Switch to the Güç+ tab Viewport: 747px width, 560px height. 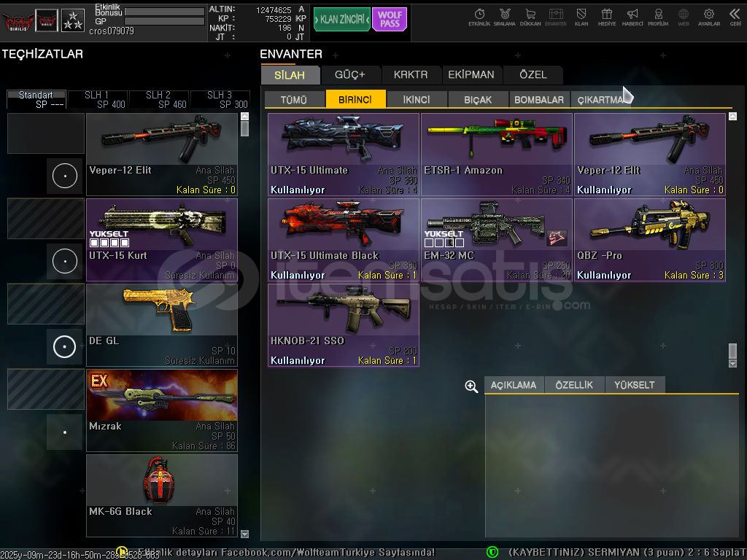350,75
